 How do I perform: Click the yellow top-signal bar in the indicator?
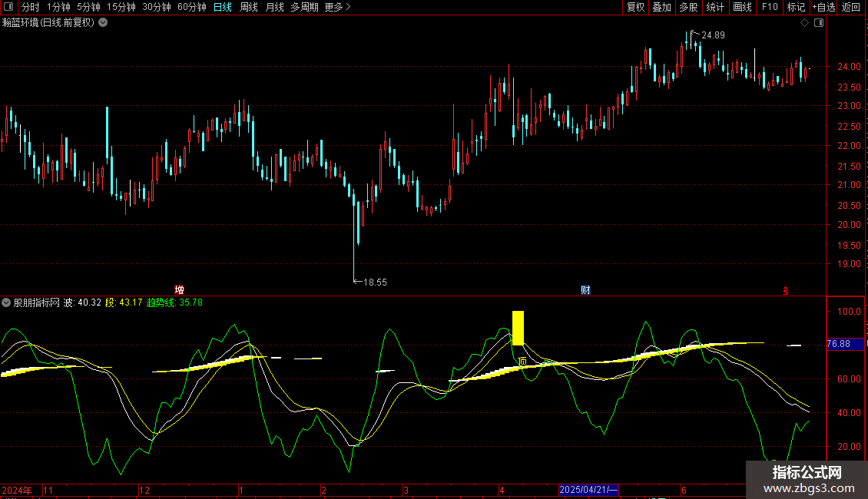pos(518,328)
